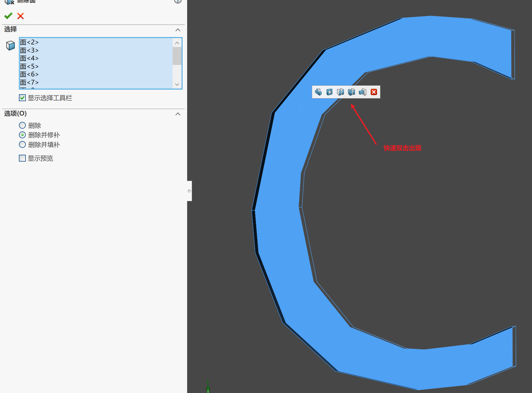Select 面<4> in the selection list

(x=29, y=58)
